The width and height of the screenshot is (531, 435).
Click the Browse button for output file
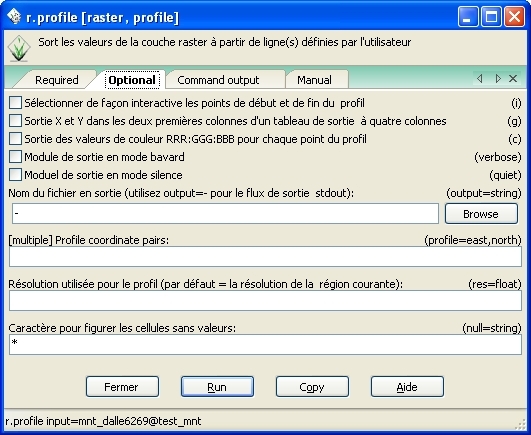click(x=481, y=214)
